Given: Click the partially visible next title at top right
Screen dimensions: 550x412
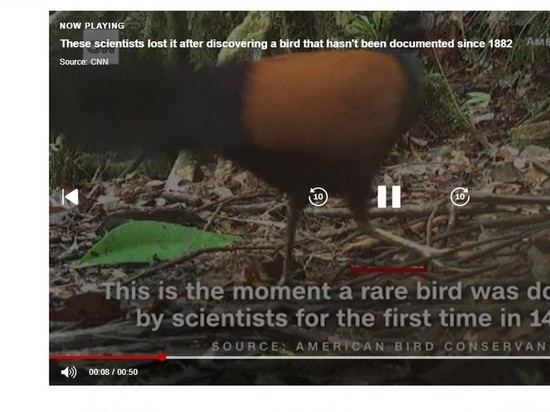Looking at the screenshot, I should (x=538, y=42).
